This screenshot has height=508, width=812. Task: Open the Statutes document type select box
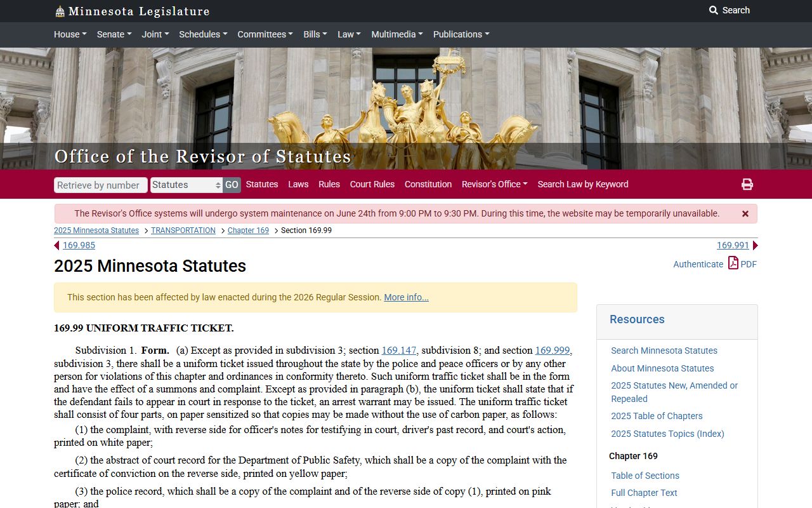tap(187, 185)
